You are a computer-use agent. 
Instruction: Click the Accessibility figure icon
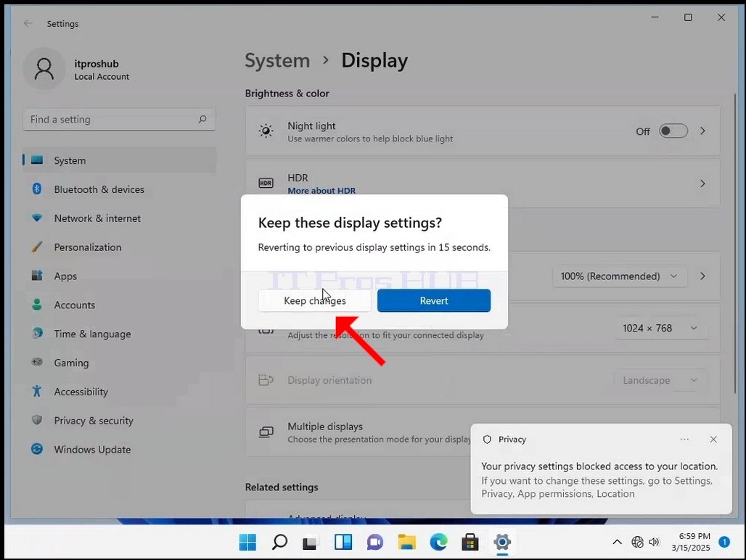36,391
